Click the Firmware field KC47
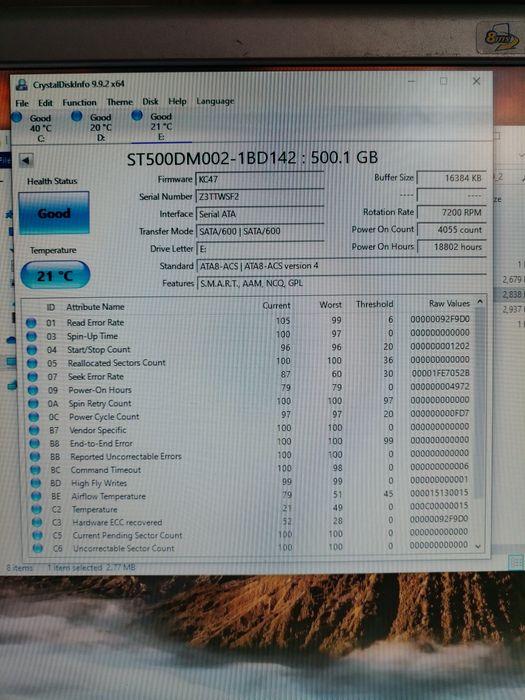Screen dimensions: 525x700 point(259,179)
